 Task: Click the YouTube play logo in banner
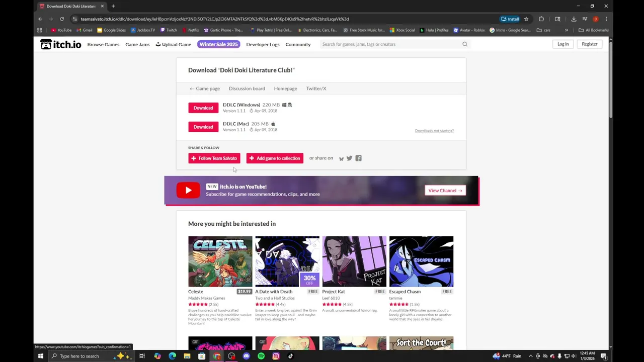[188, 190]
